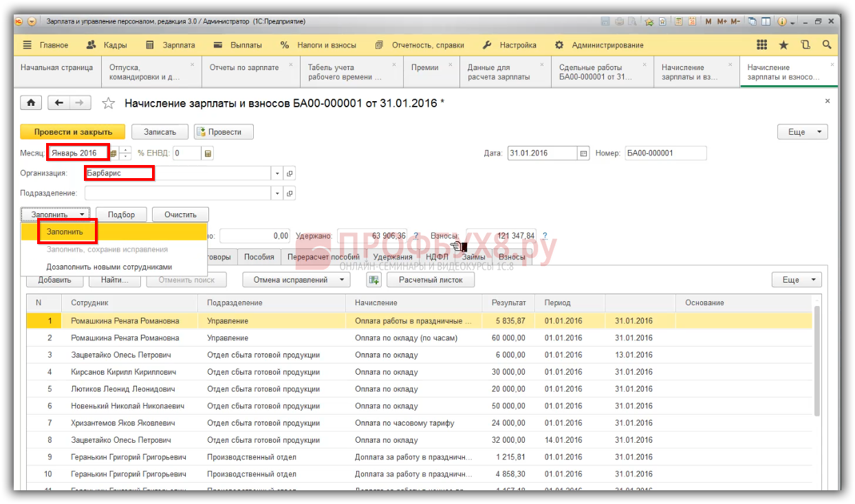Open the month picker icon next to Январь 2016

pyautogui.click(x=113, y=153)
